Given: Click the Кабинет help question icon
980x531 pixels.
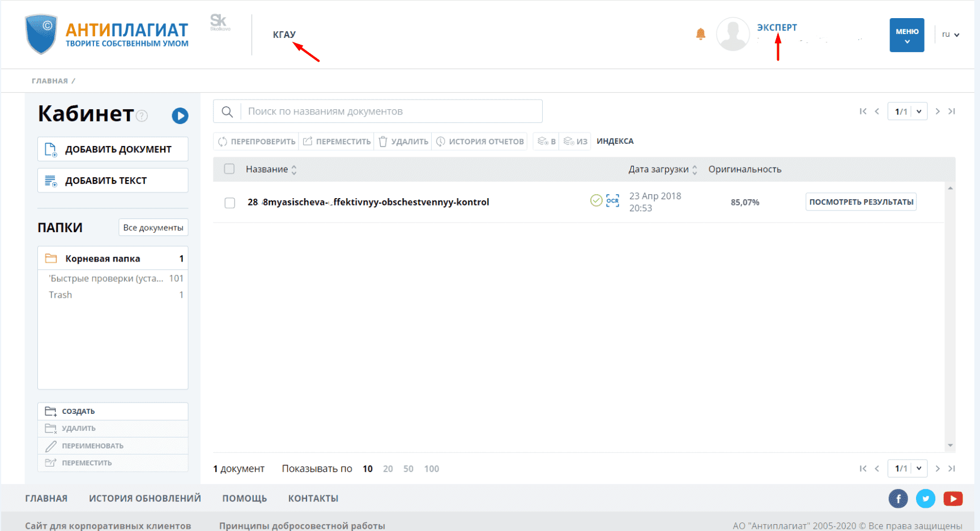Looking at the screenshot, I should [142, 116].
